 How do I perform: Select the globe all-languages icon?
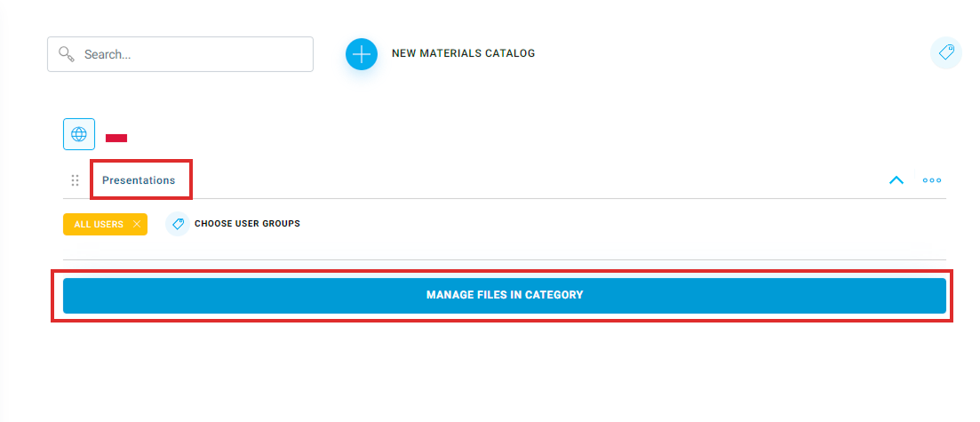point(79,134)
